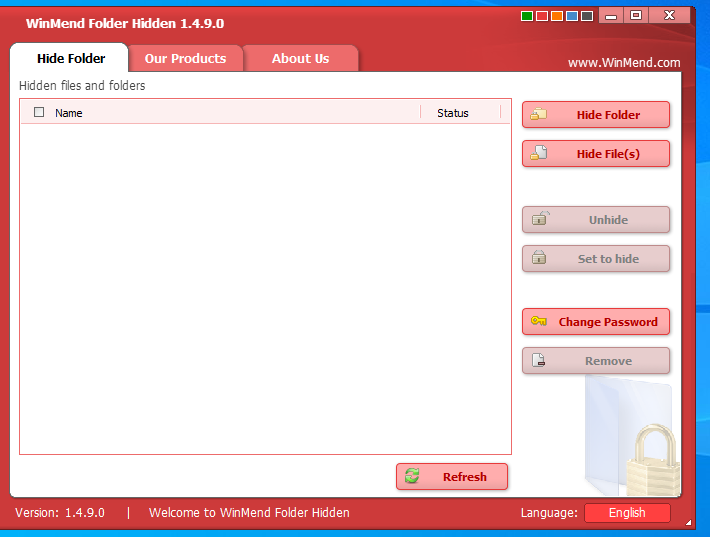Viewport: 710px width, 537px height.
Task: Close the WinMend Folder Hidden window
Action: 669,15
